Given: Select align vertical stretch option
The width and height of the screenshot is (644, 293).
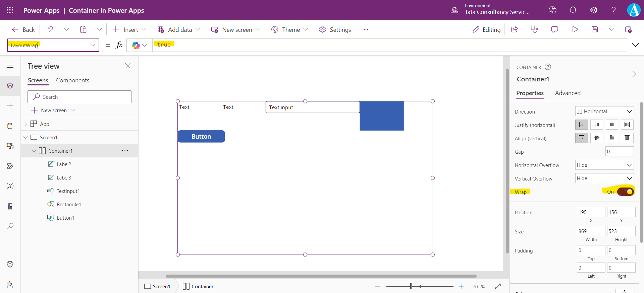Looking at the screenshot, I should click(x=627, y=138).
